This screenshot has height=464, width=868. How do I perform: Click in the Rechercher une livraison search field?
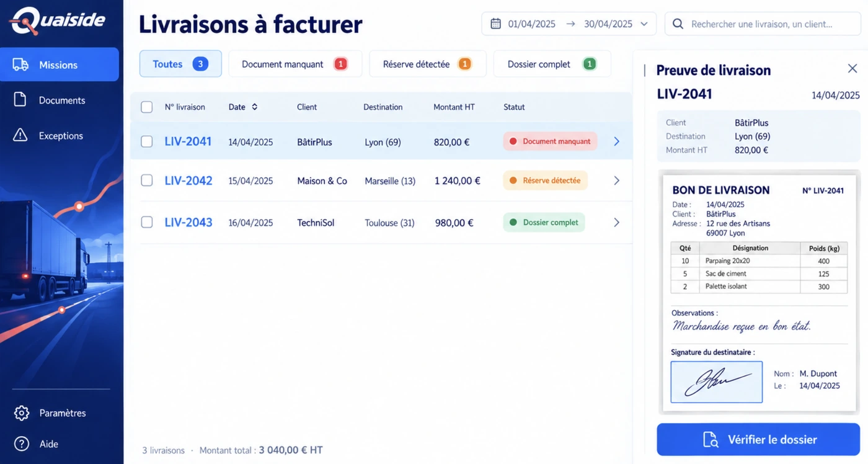[x=763, y=24]
